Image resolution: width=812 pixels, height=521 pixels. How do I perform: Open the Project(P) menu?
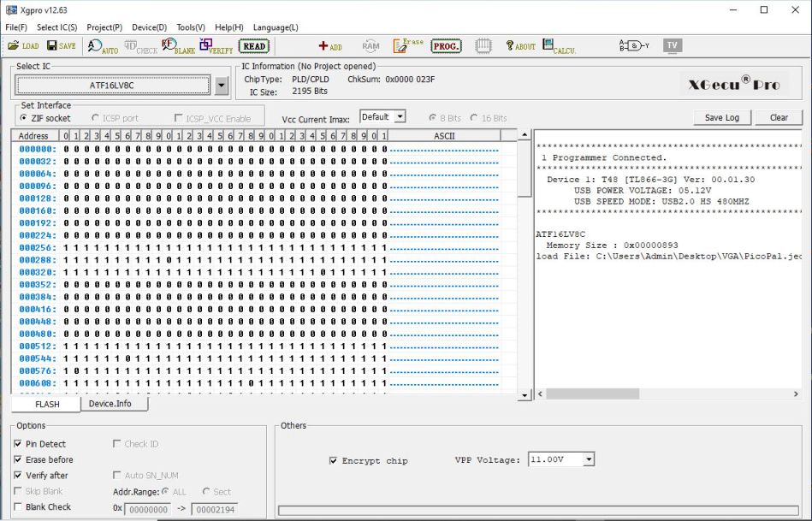point(104,27)
